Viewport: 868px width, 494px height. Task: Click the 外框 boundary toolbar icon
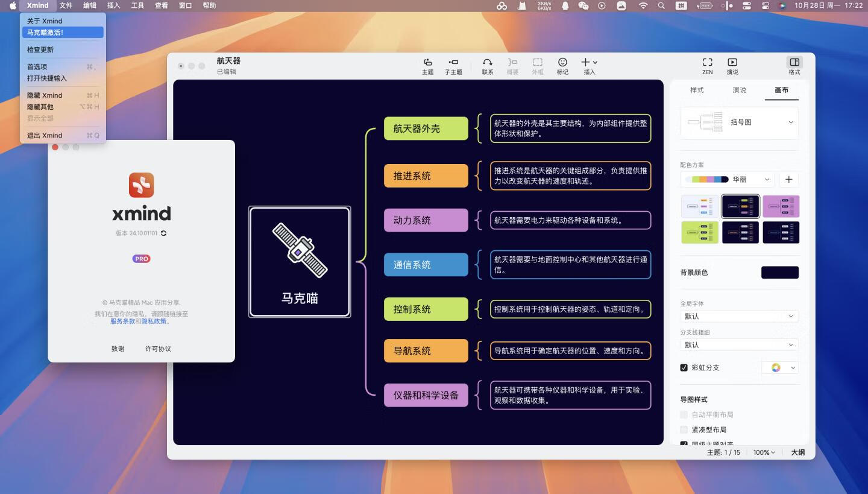click(538, 62)
